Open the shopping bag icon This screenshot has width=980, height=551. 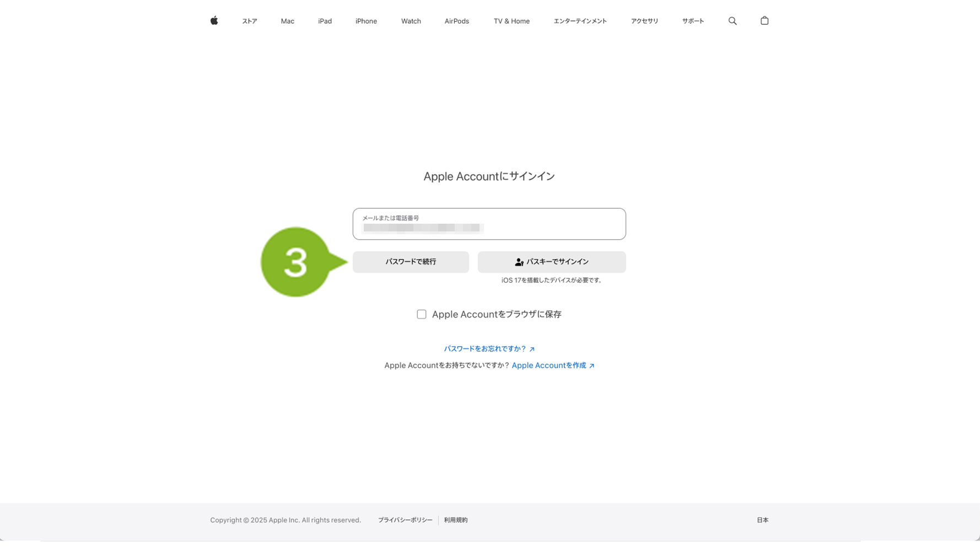[x=764, y=21]
